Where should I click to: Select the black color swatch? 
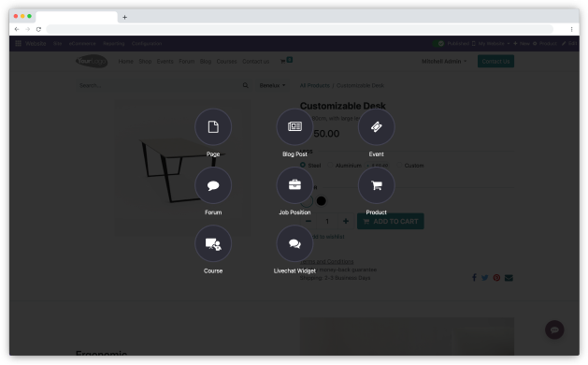pos(321,201)
